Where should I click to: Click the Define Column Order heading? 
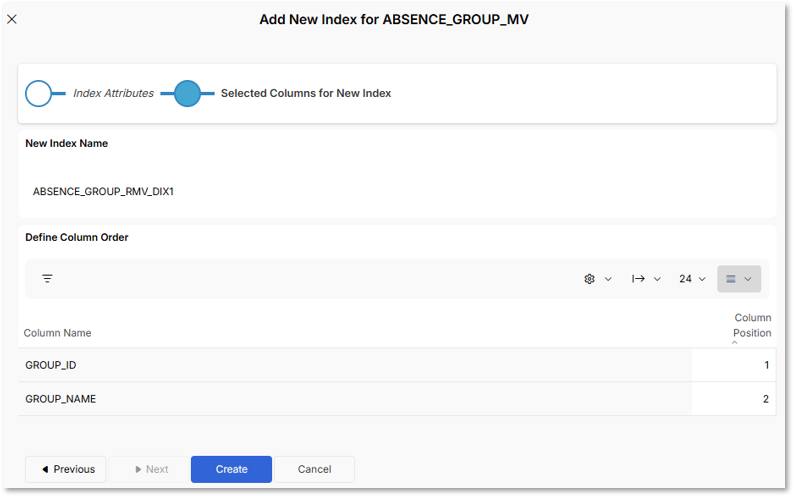tap(76, 237)
